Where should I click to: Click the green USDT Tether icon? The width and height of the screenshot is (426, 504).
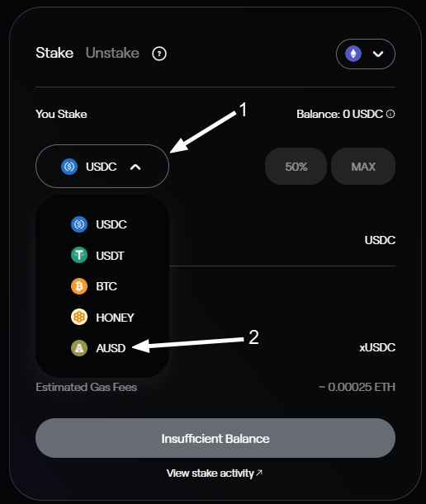tap(79, 255)
